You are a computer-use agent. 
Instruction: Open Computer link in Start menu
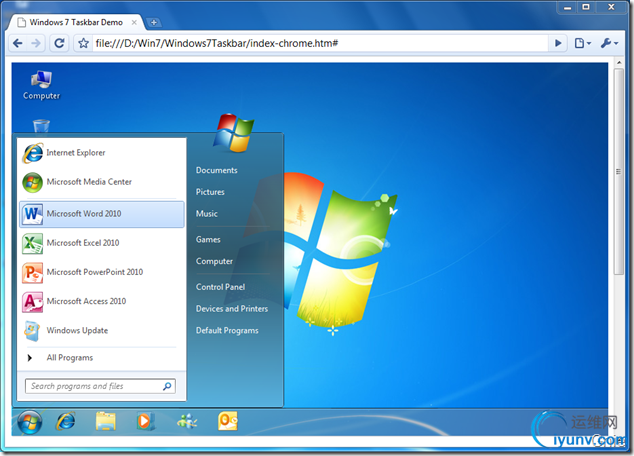[x=214, y=262]
